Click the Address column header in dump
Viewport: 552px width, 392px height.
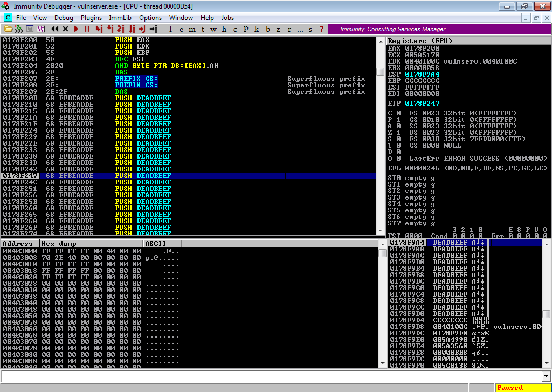[x=20, y=244]
